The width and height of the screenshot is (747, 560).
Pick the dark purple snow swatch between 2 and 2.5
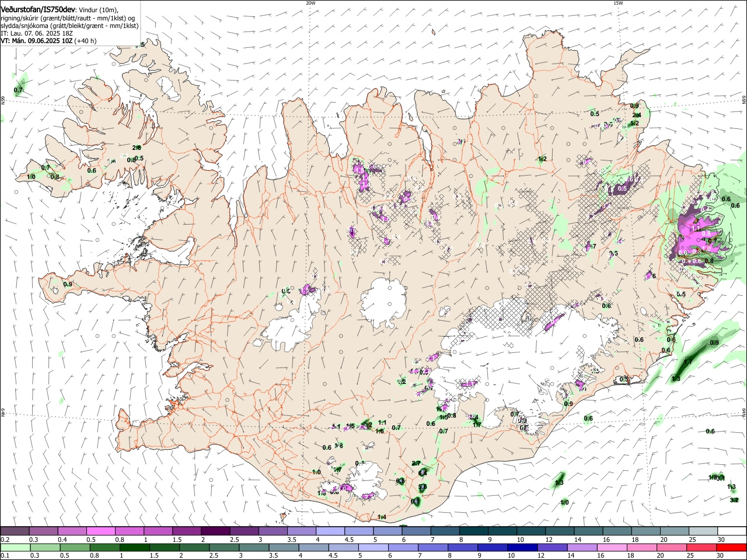tap(215, 531)
